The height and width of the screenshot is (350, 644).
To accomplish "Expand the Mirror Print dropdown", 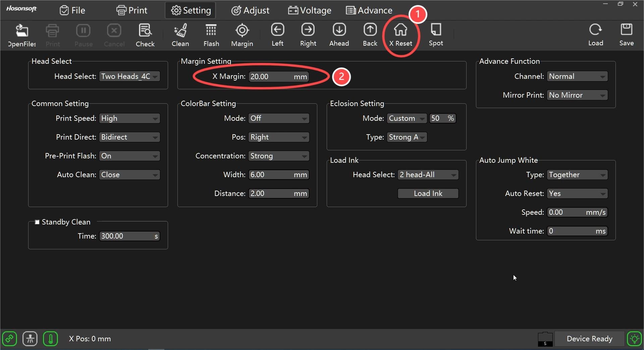I will (x=577, y=95).
